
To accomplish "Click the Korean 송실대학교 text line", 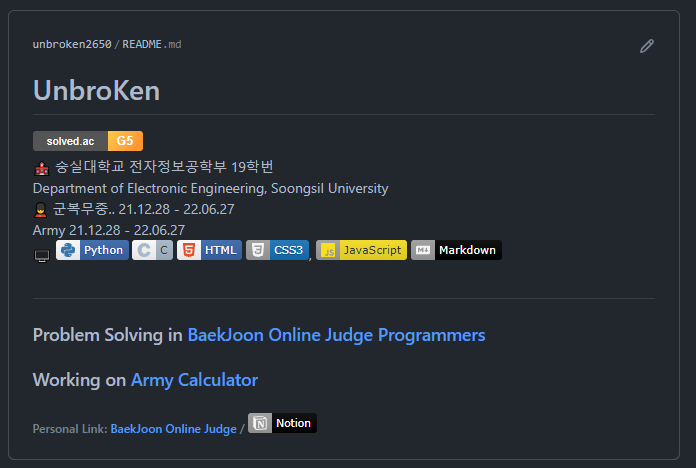I will (164, 167).
